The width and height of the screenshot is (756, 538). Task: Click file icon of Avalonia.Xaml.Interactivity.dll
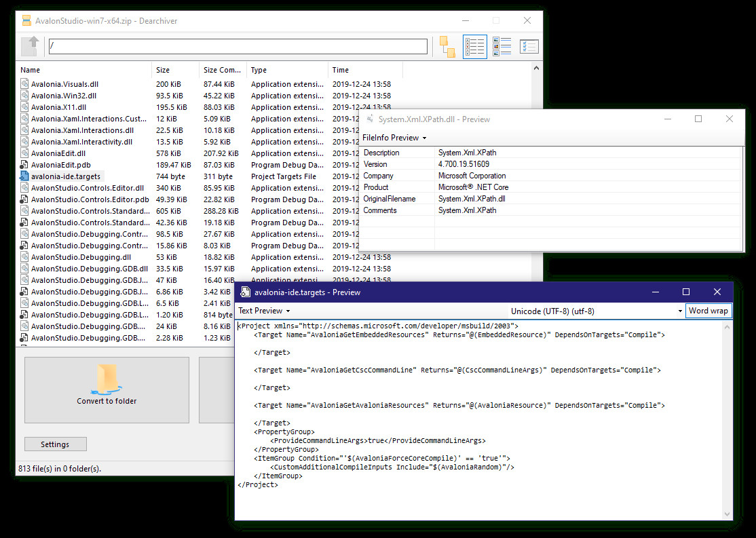[x=24, y=142]
